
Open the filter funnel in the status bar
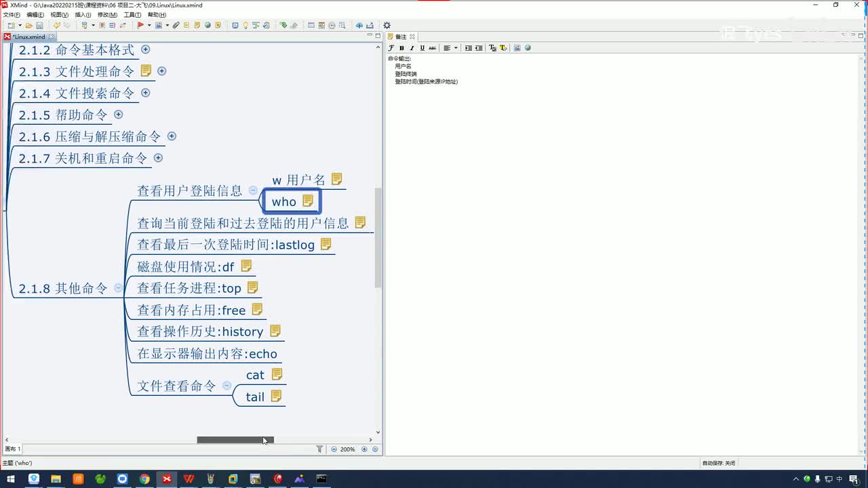(319, 449)
